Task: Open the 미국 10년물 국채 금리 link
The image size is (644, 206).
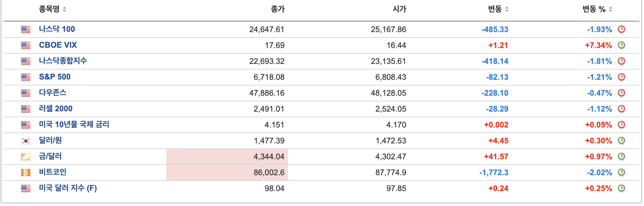Action: tap(74, 125)
